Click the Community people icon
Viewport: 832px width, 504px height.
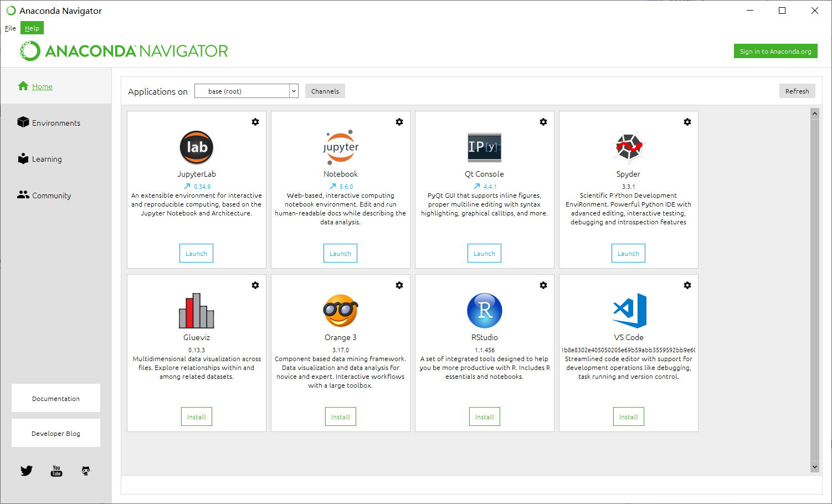[x=23, y=194]
